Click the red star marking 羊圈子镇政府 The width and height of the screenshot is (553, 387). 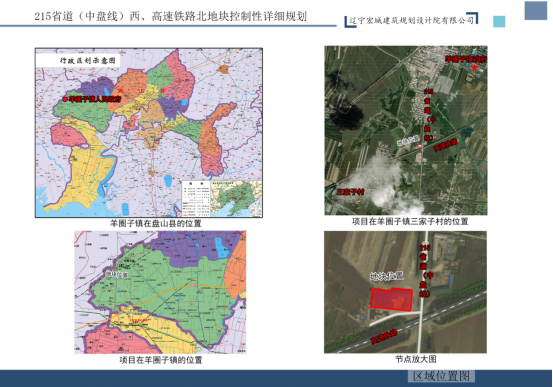[x=475, y=67]
